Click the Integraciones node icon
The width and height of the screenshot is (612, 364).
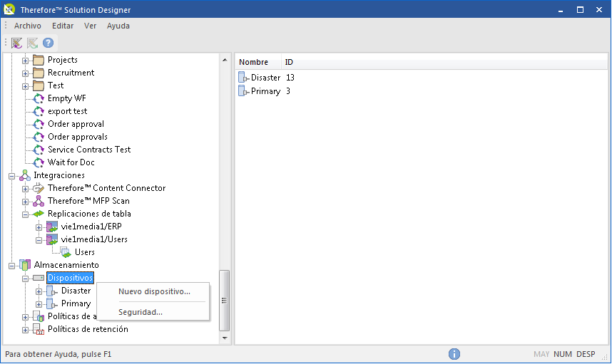pyautogui.click(x=25, y=175)
